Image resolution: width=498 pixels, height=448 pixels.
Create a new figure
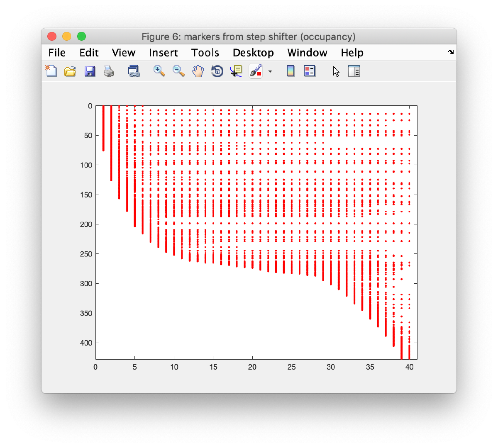[51, 71]
